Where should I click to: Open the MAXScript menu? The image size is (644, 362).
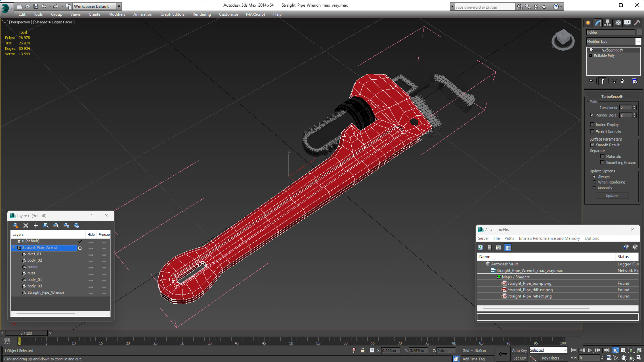click(x=255, y=14)
